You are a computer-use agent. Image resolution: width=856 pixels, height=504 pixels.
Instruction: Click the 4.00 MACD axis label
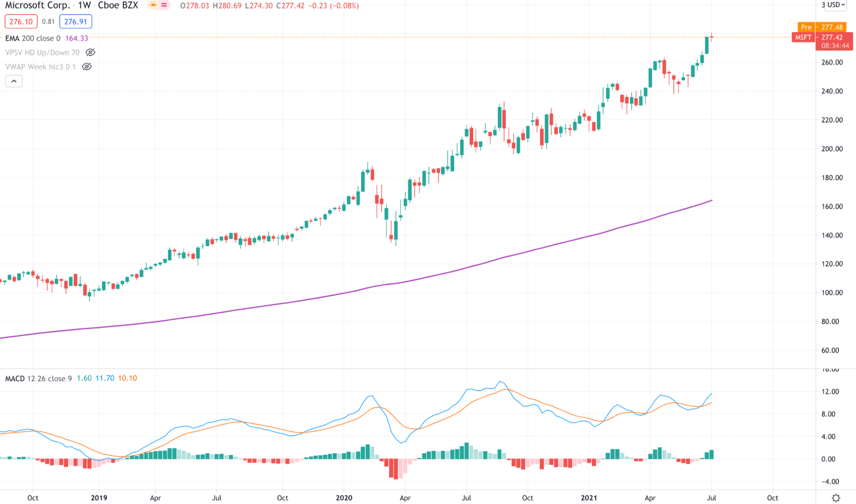pyautogui.click(x=829, y=436)
